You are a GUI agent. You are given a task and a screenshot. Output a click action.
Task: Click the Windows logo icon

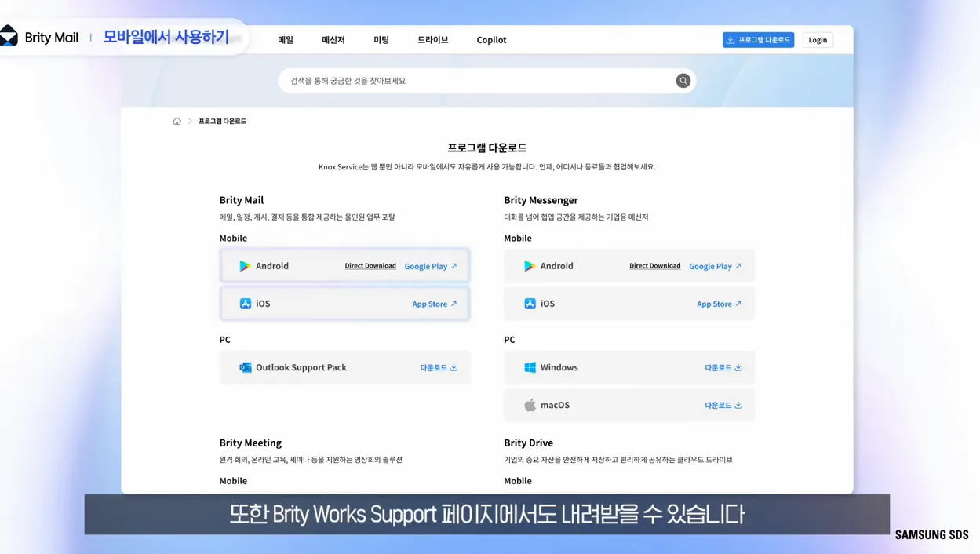pos(530,367)
